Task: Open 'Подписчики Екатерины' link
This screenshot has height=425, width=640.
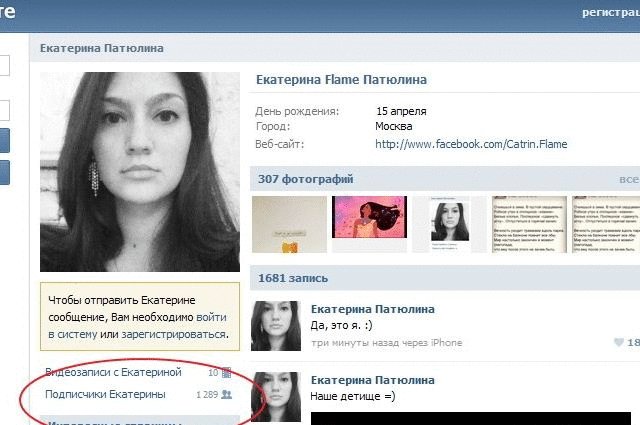Action: pos(105,394)
